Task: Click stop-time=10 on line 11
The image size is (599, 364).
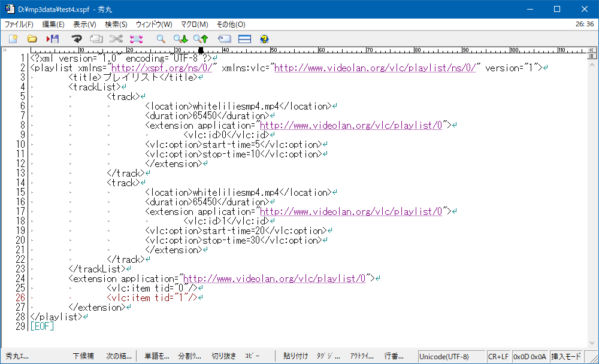Action: [x=231, y=154]
